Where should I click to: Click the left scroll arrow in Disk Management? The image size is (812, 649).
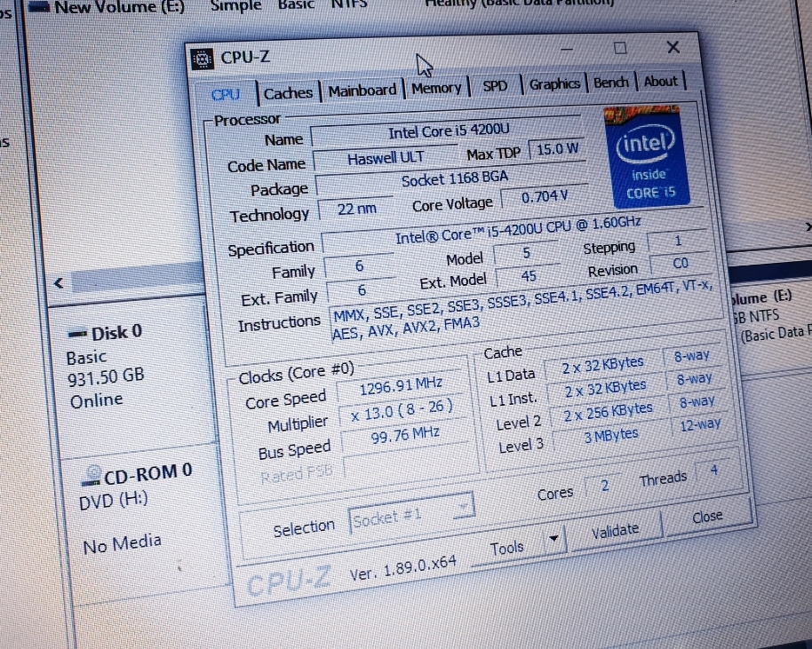click(x=58, y=283)
